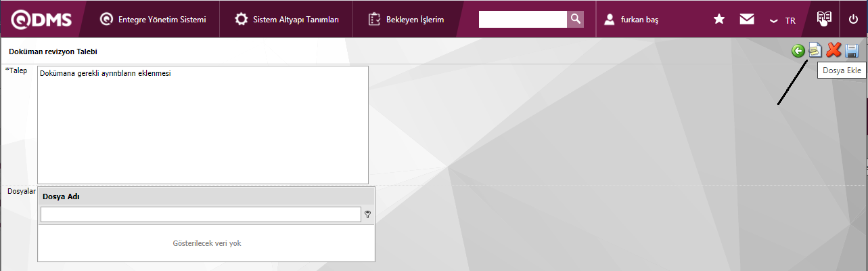Screen dimensions: 868x271
Task: Open the TR language dropdown
Action: [x=783, y=20]
